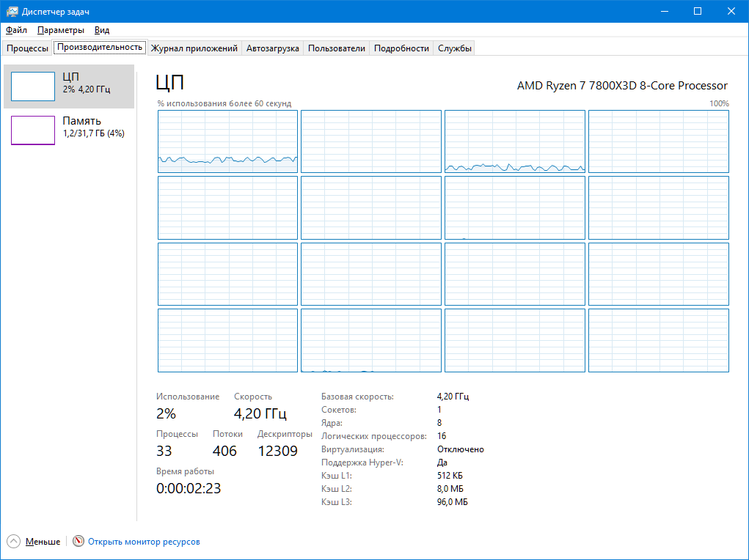Click the Кэш L1 value 512 КБ
Screen dimensions: 749x560
450,476
